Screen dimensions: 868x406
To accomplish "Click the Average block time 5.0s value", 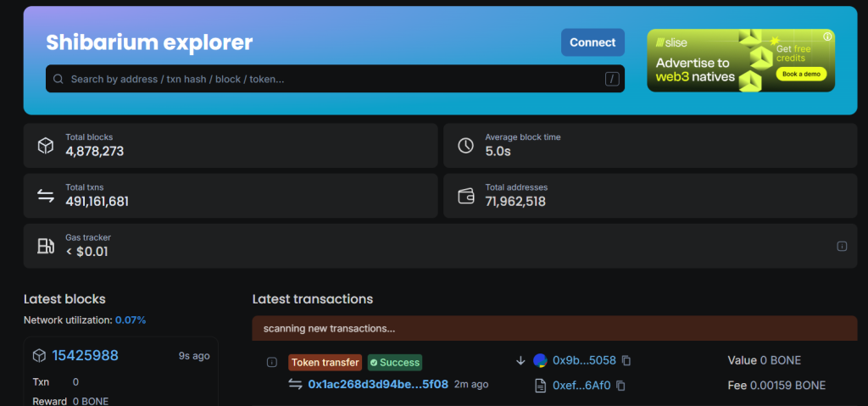I will [x=498, y=151].
